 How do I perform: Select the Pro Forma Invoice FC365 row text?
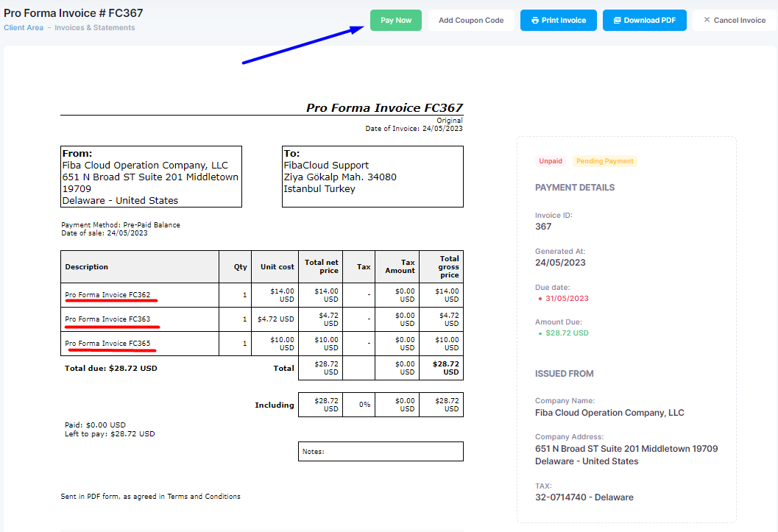107,344
